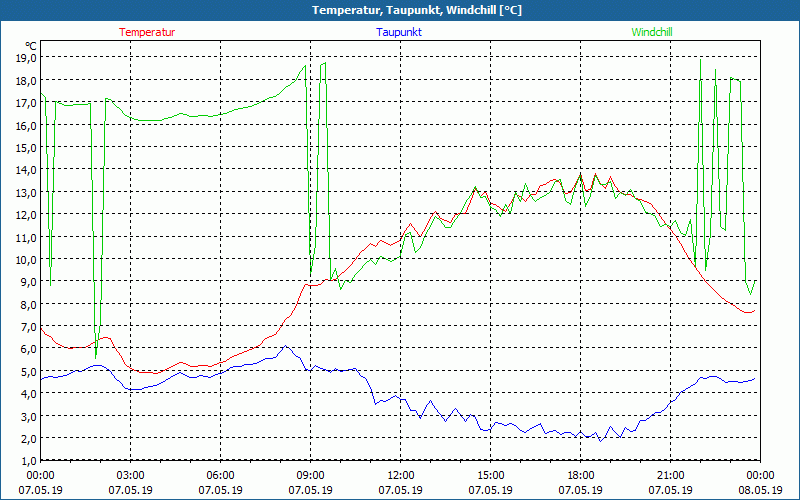Viewport: 800px width, 500px height.
Task: Click the °C unit label above the axis
Action: pyautogui.click(x=30, y=46)
